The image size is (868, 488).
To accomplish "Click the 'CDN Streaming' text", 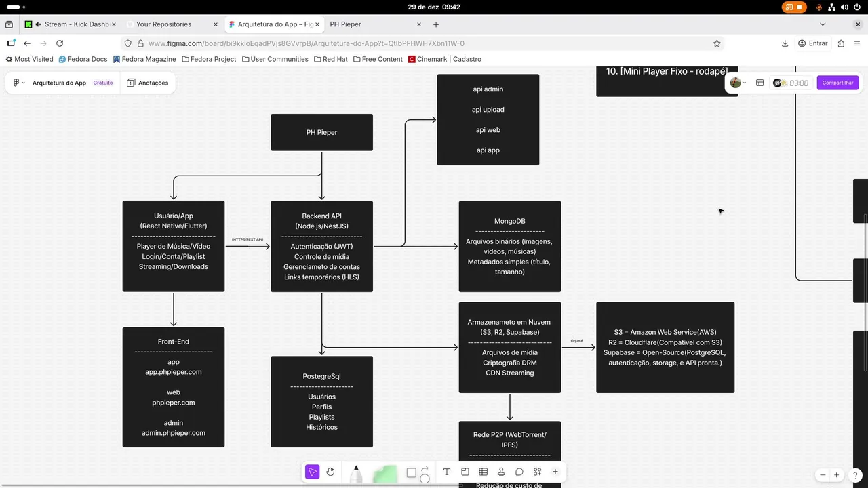I will (510, 373).
